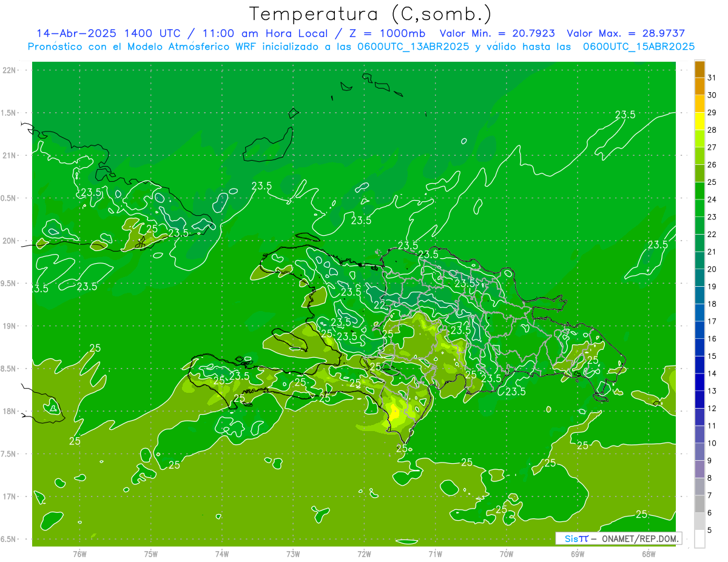Pick the orange swatch between 30 and 31
The height and width of the screenshot is (562, 728).
tap(699, 87)
